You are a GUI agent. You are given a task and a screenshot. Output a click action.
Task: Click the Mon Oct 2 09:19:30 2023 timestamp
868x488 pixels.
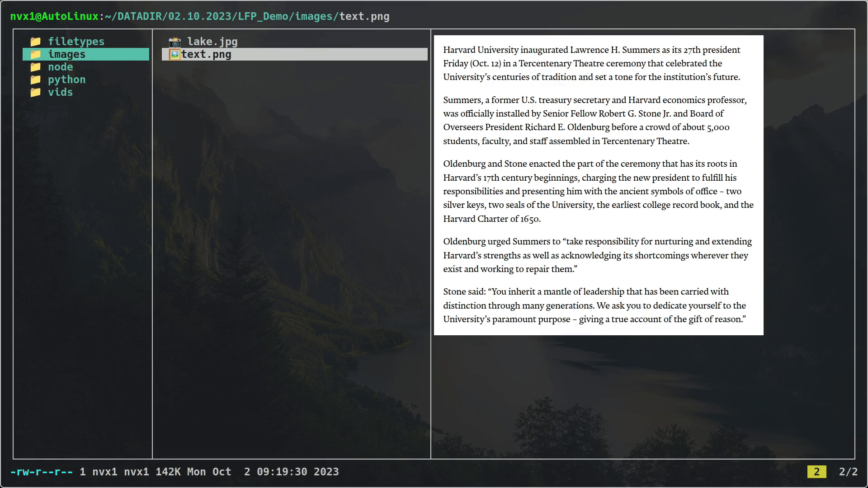(x=263, y=472)
